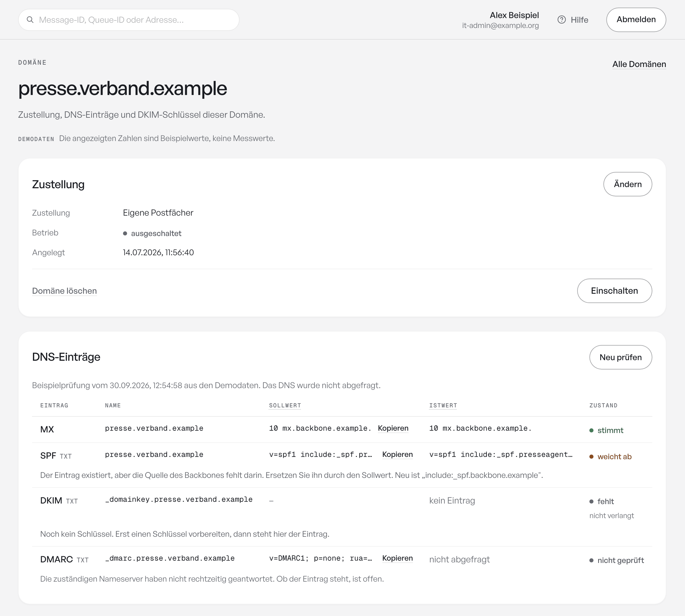Click the Abmelden button
This screenshot has height=616, width=685.
636,20
